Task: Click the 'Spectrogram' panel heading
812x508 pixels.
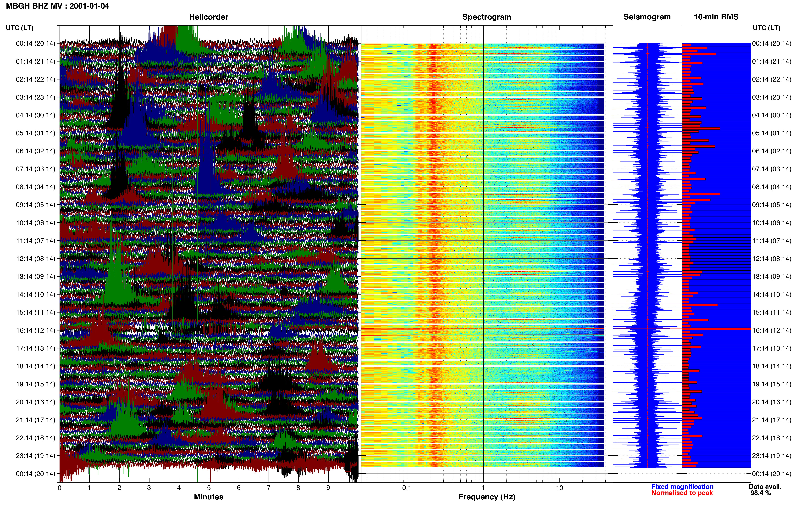Action: [487, 17]
